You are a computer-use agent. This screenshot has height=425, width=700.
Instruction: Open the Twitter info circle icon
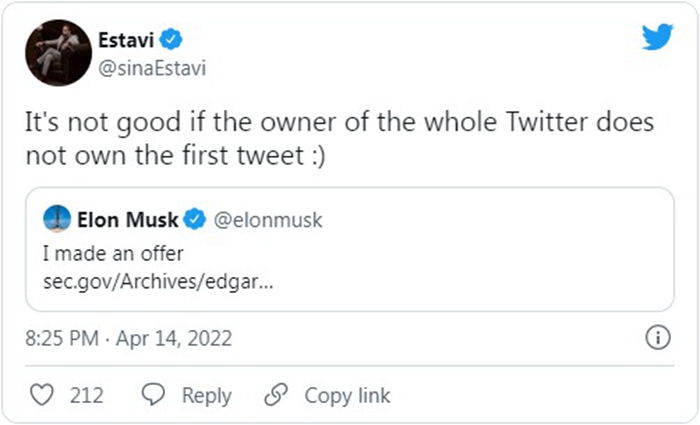[658, 338]
